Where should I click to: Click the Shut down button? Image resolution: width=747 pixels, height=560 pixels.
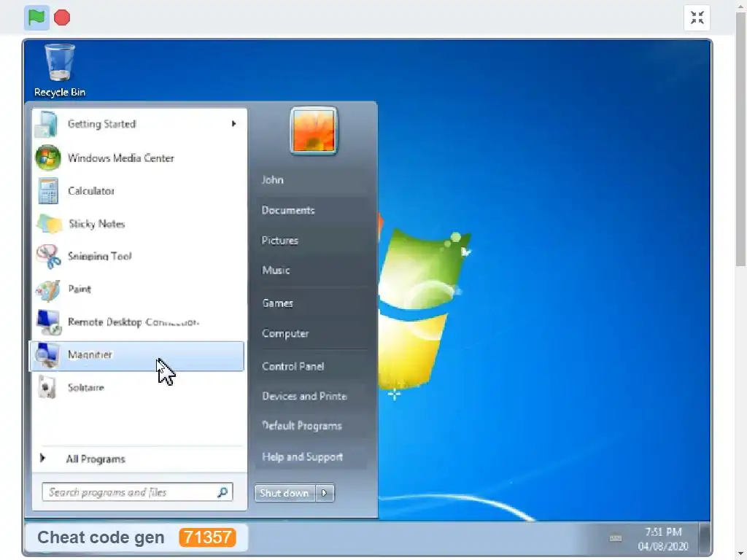coord(285,494)
